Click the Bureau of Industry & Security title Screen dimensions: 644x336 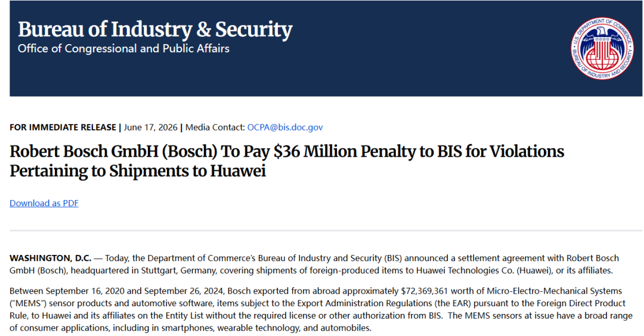pyautogui.click(x=155, y=30)
